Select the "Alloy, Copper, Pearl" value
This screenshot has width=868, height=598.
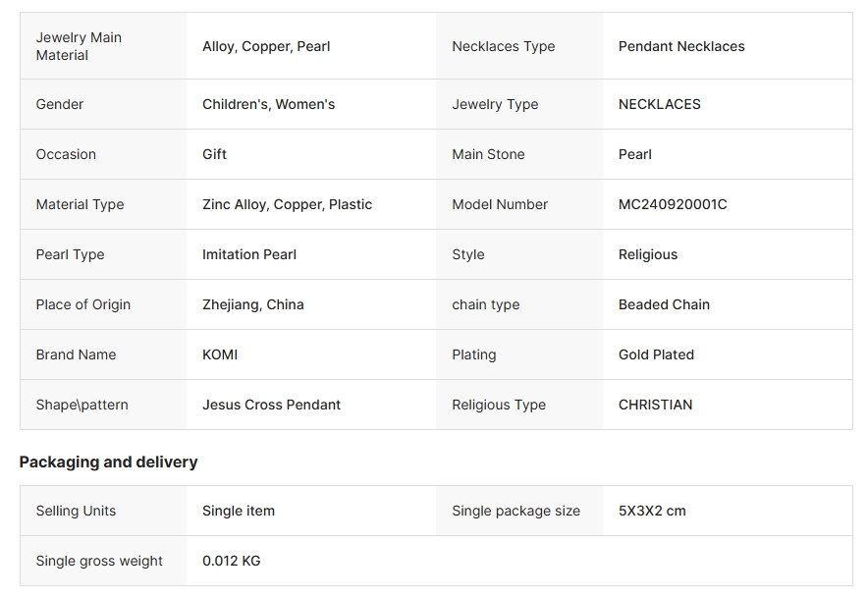(x=266, y=46)
